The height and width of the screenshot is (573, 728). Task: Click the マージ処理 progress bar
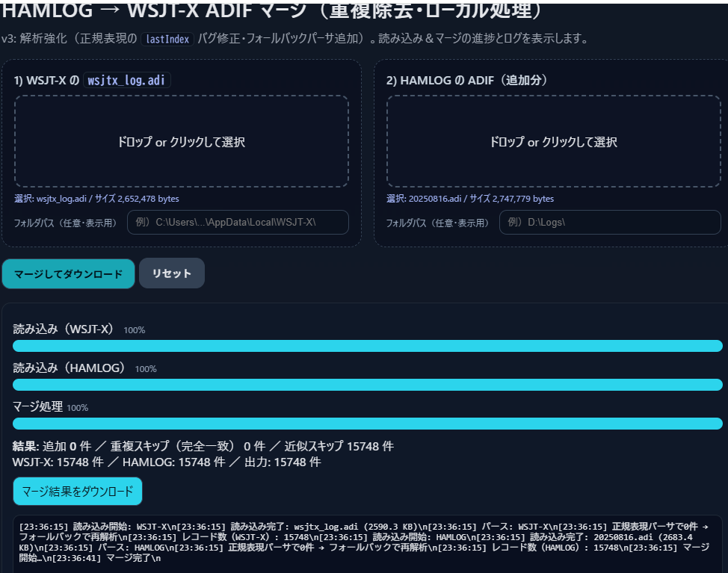pos(368,424)
